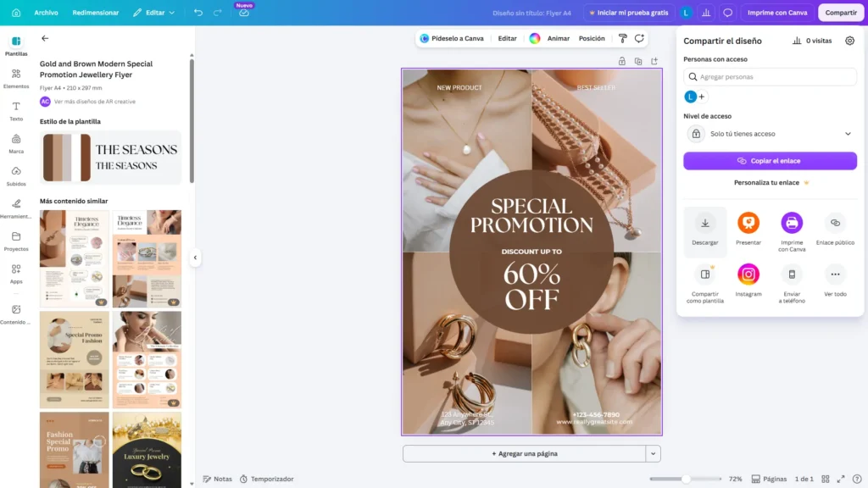Viewport: 868px width, 488px height.
Task: Click the Compartir button
Action: [840, 12]
